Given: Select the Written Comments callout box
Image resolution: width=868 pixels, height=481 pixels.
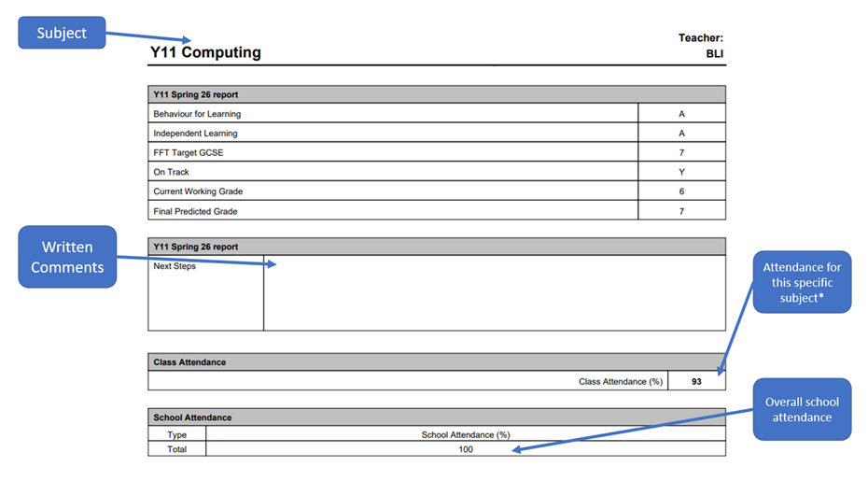Looking at the screenshot, I should click(67, 257).
